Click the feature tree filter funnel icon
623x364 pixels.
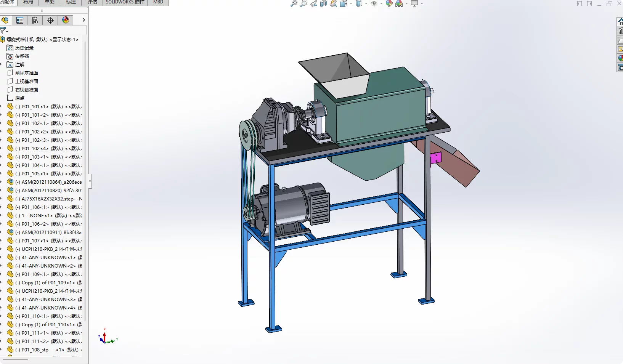pos(3,30)
